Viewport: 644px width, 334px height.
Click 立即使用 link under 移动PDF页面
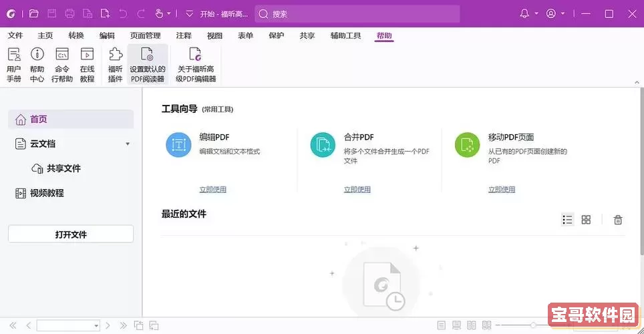[502, 189]
